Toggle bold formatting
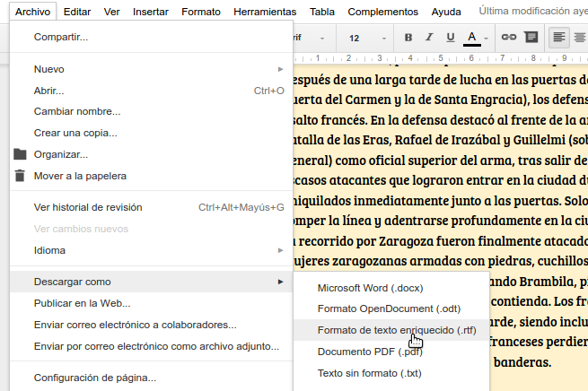The height and width of the screenshot is (391, 588). point(408,38)
